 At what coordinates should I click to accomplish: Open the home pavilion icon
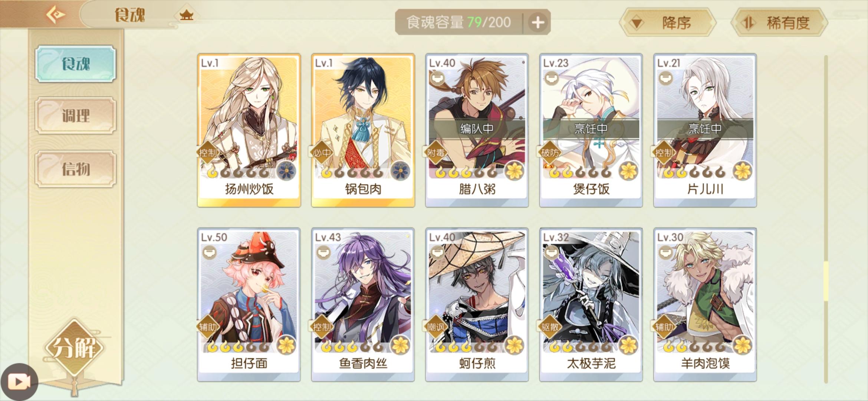(x=186, y=15)
